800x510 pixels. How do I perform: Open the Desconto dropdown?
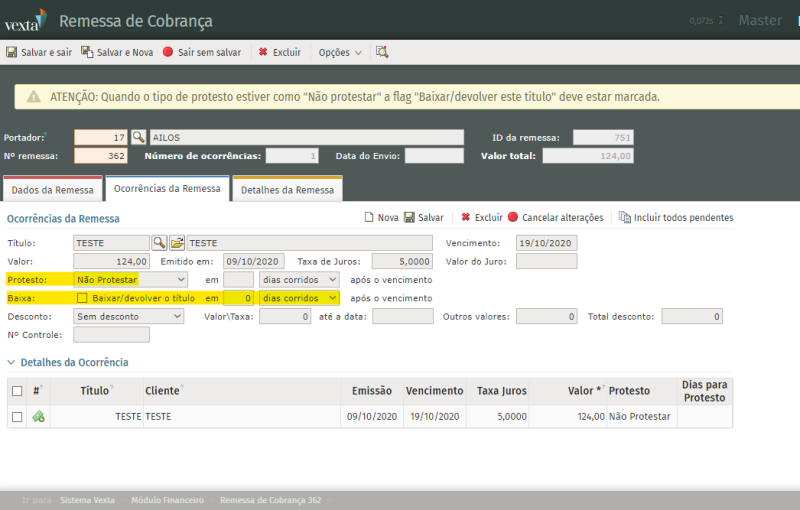[x=129, y=316]
